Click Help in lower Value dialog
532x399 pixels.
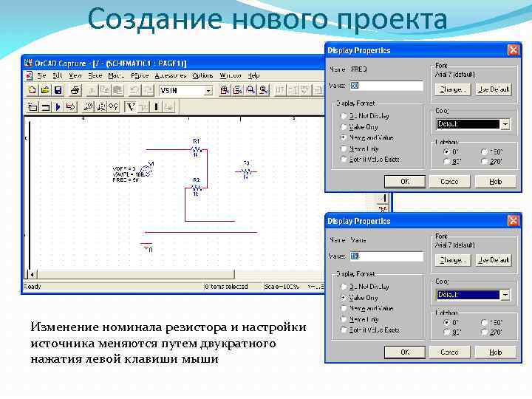point(495,352)
